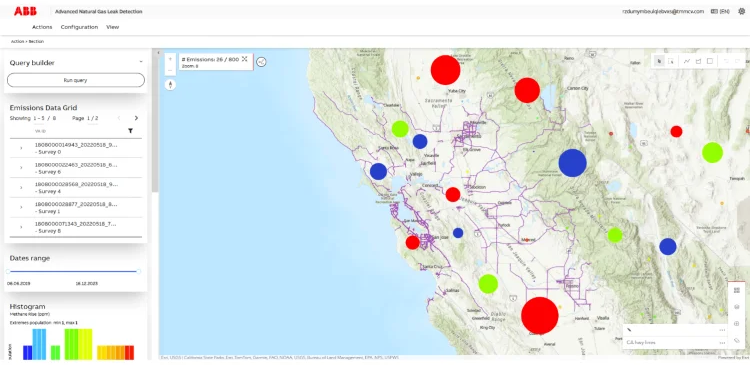Zoom in on the map

(170, 59)
